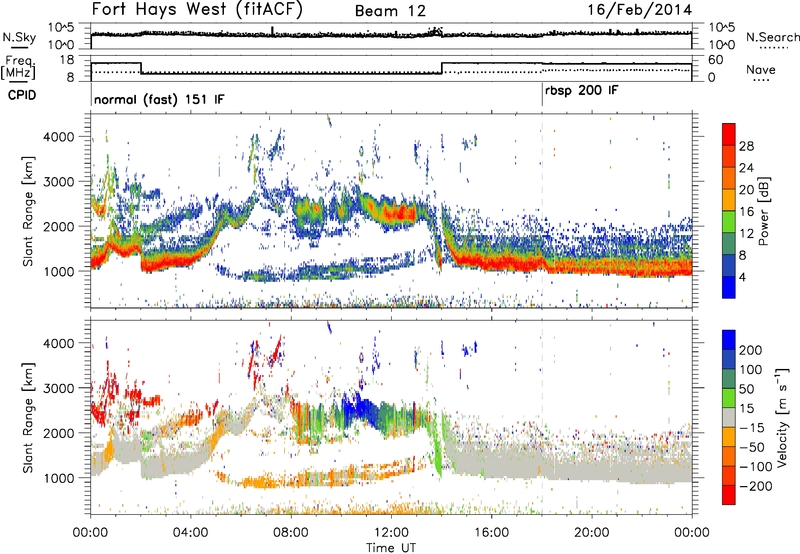Click the yellow-orange Power segment between 16 and 20
This screenshot has width=800, height=554.
[x=729, y=200]
